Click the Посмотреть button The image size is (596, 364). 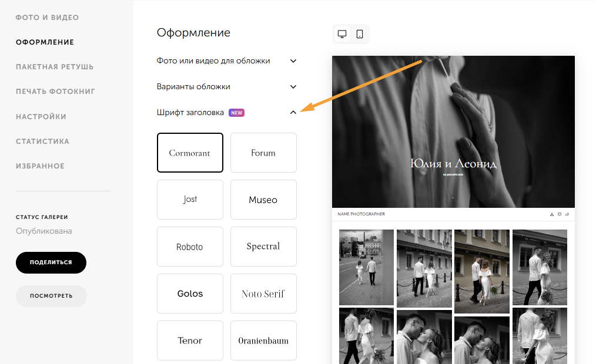pos(51,296)
